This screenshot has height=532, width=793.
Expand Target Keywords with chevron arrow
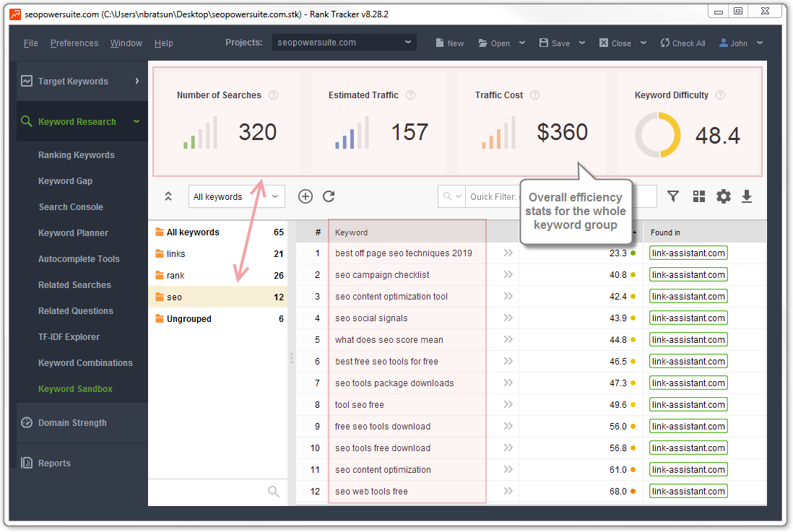pos(137,81)
